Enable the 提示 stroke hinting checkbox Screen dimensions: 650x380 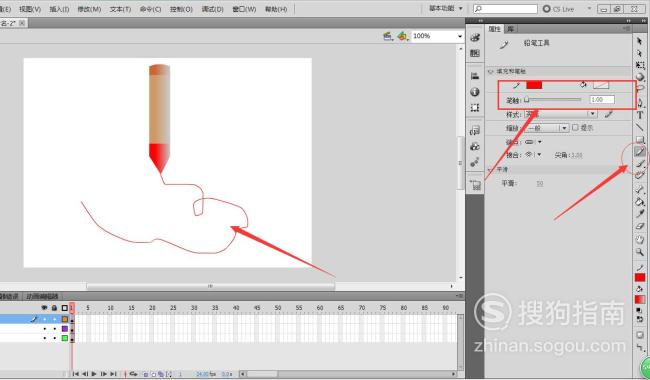click(575, 128)
